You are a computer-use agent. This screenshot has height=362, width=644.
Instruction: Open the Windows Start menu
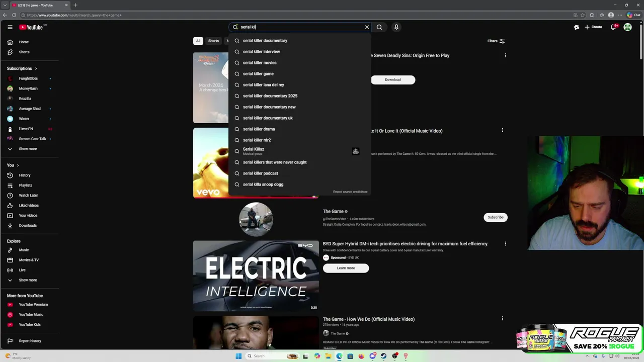pos(238,356)
